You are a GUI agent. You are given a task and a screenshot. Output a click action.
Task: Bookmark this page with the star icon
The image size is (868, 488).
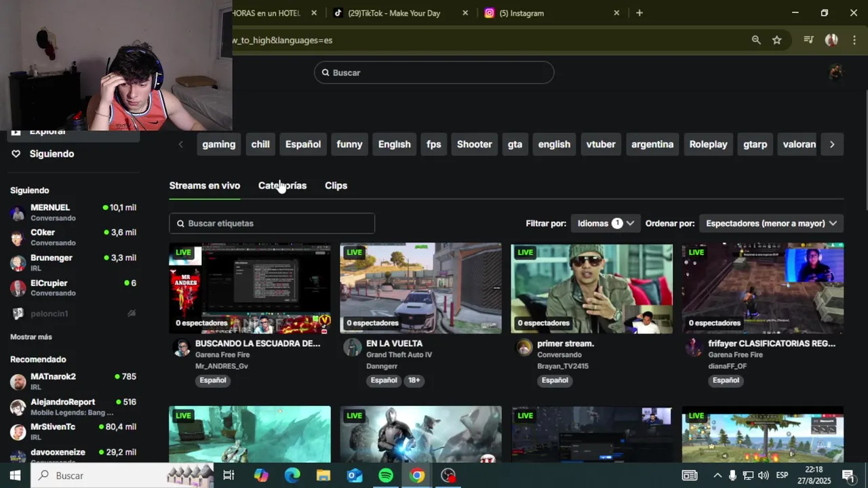(777, 40)
